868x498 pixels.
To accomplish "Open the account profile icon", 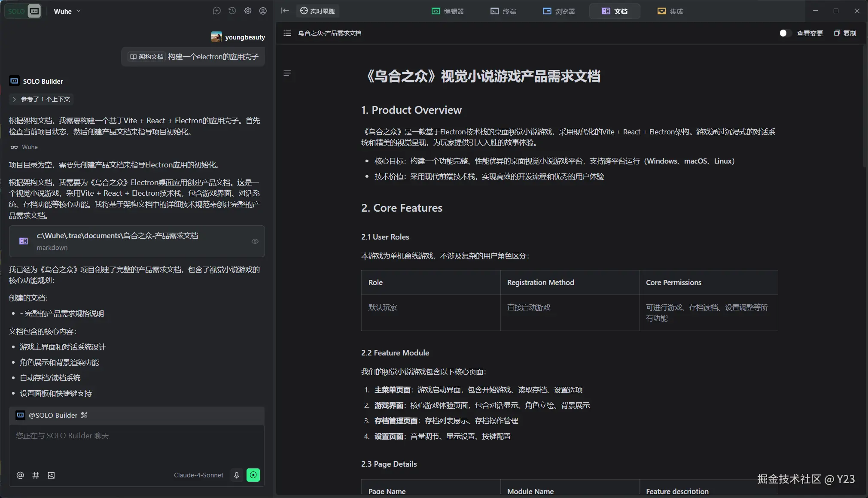I will [x=263, y=11].
